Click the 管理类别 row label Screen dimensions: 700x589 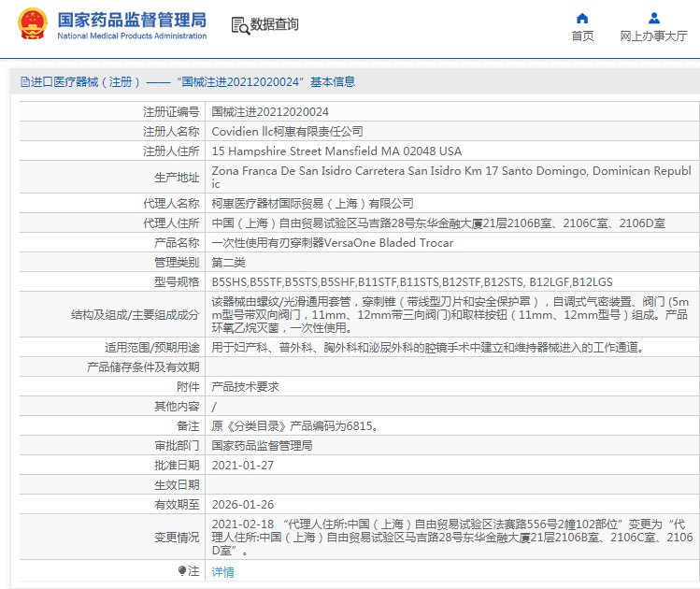pyautogui.click(x=177, y=263)
